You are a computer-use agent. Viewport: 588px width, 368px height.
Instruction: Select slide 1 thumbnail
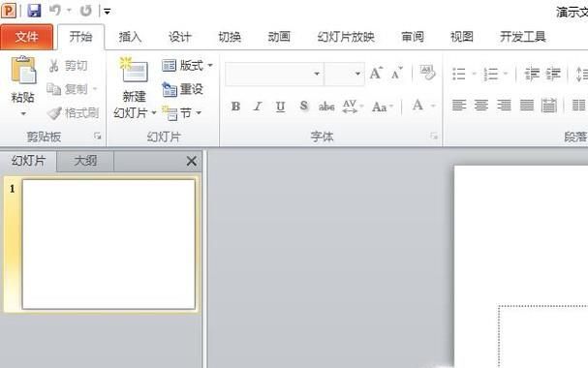click(108, 244)
